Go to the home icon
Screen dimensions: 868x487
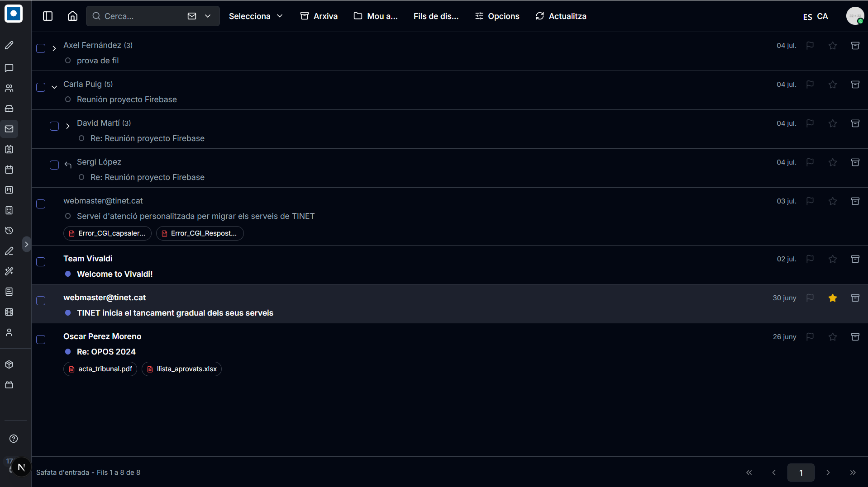pos(72,16)
